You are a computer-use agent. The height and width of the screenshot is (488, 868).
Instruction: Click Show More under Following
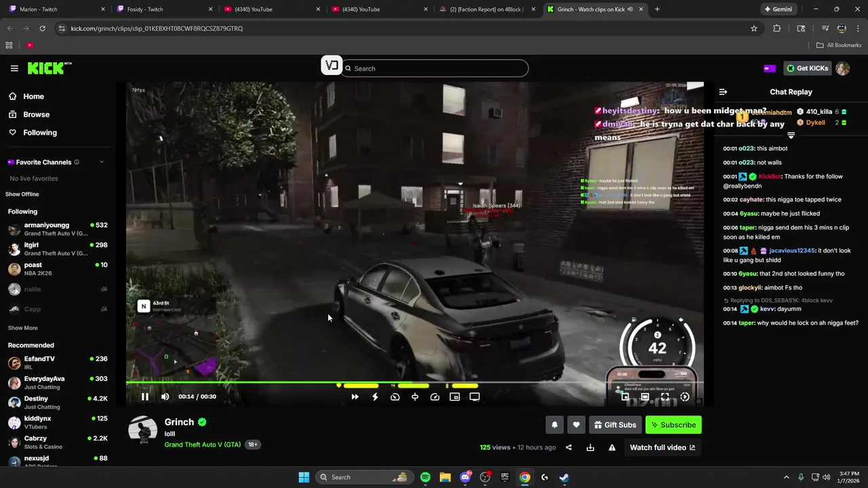point(22,328)
